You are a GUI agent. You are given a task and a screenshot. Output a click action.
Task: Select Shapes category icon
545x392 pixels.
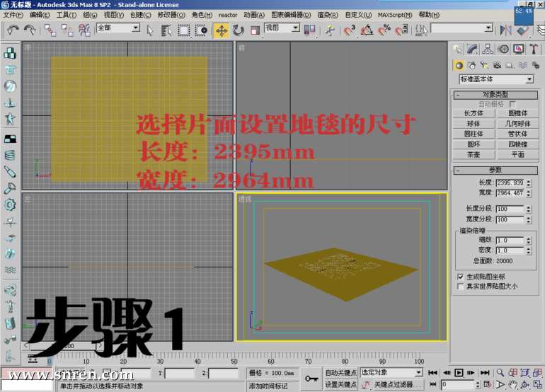pyautogui.click(x=472, y=65)
